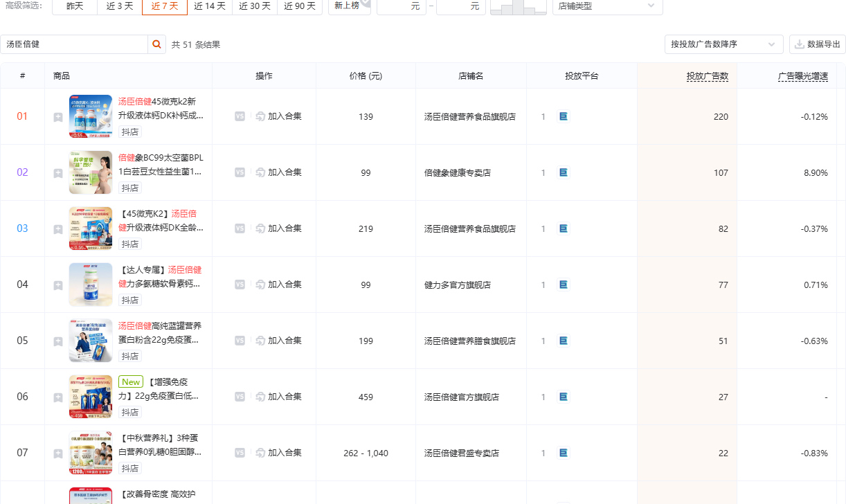The width and height of the screenshot is (846, 504).
Task: Sort by 投放广告数 column header
Action: pyautogui.click(x=708, y=76)
